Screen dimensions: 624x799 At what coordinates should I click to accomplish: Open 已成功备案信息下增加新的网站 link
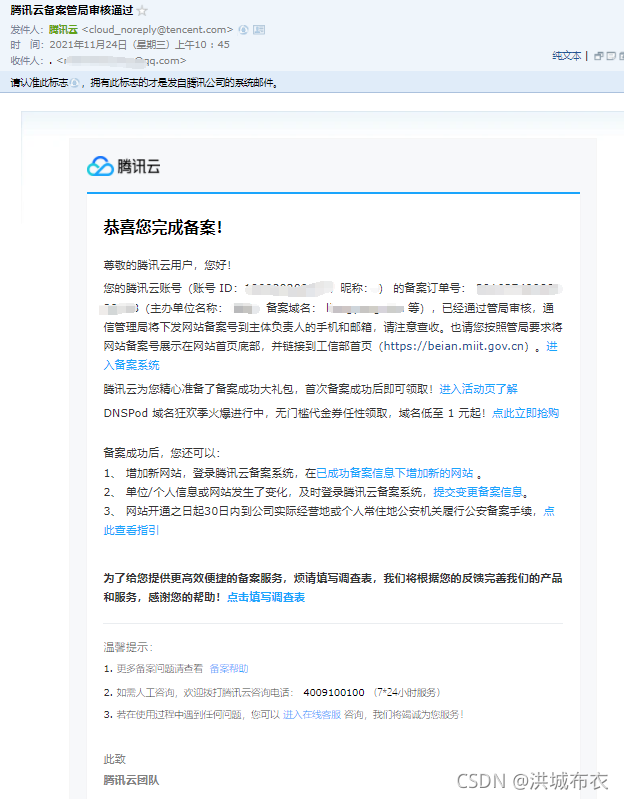(395, 473)
